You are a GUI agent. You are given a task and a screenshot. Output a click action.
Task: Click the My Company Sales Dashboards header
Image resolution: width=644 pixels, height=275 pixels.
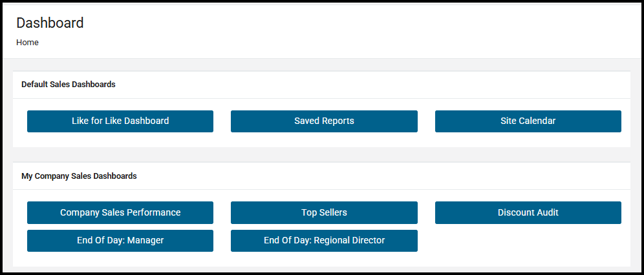click(x=79, y=176)
